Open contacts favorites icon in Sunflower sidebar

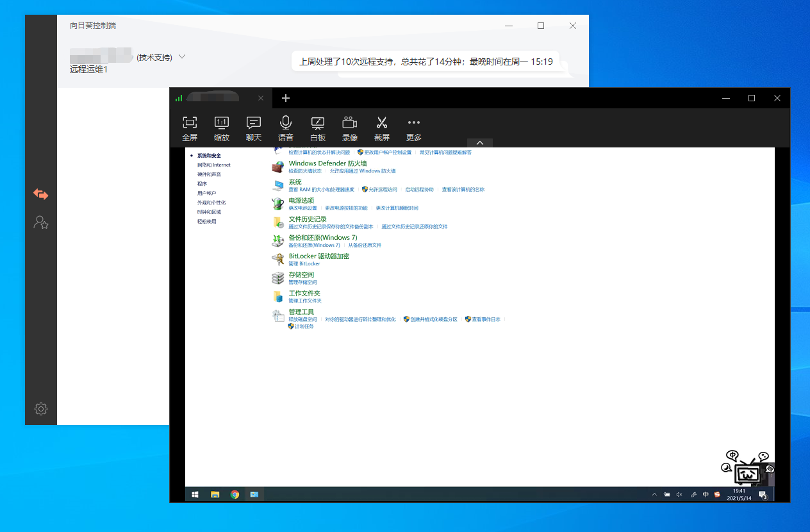point(41,222)
